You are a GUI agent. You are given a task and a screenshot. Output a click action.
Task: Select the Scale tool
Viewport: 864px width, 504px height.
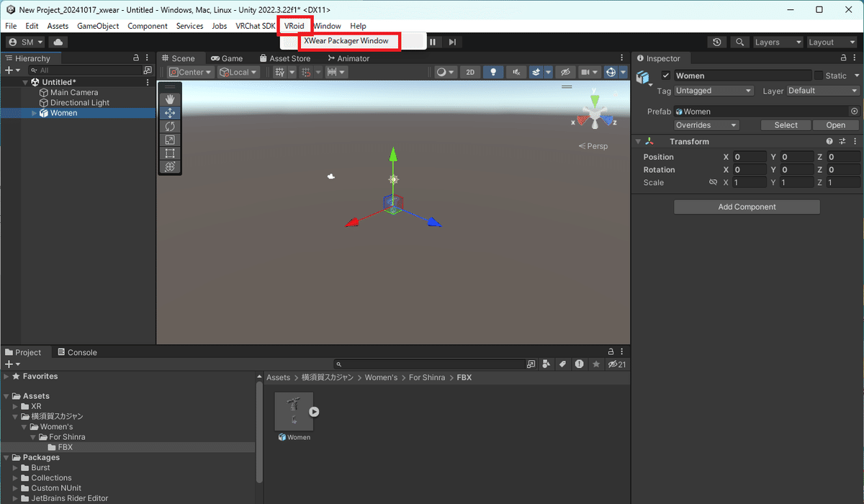(x=170, y=140)
